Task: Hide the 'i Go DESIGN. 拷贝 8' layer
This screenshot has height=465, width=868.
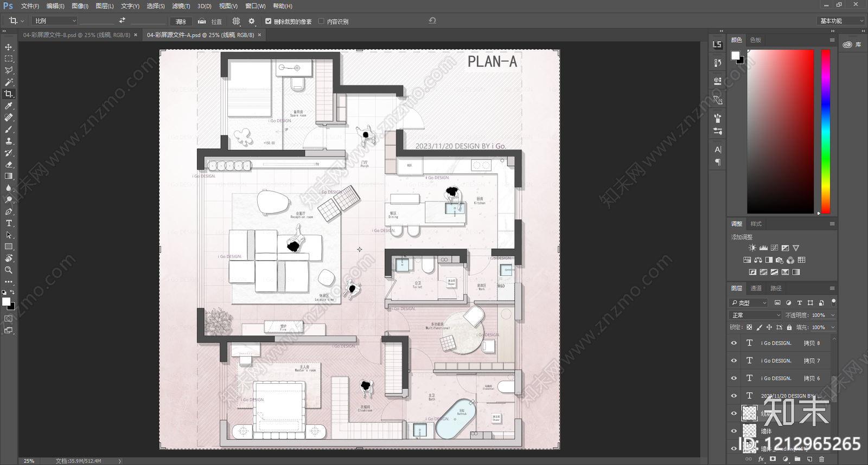Action: (x=734, y=343)
